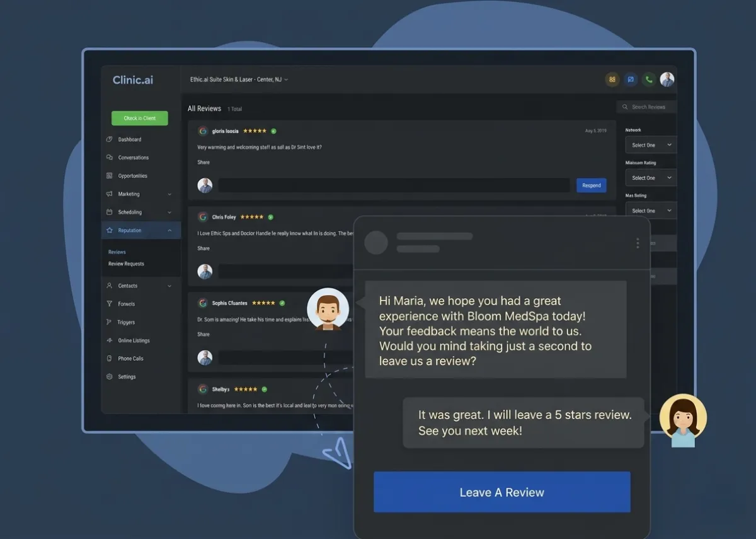The width and height of the screenshot is (756, 539).
Task: Click the green phone icon in top bar
Action: [648, 79]
